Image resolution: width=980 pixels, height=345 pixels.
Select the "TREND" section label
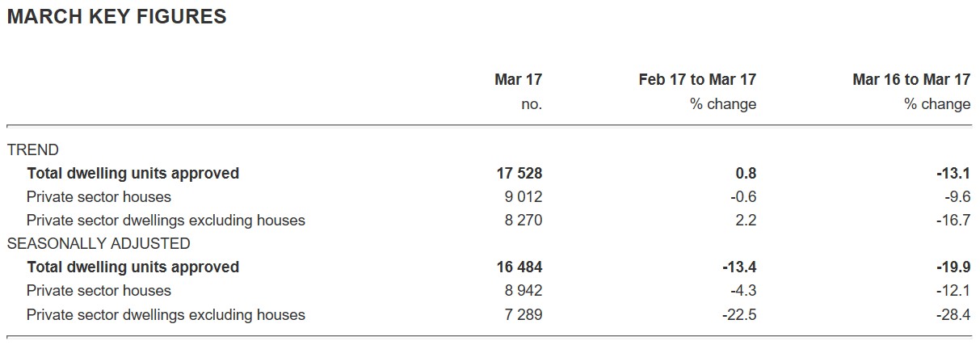click(32, 149)
